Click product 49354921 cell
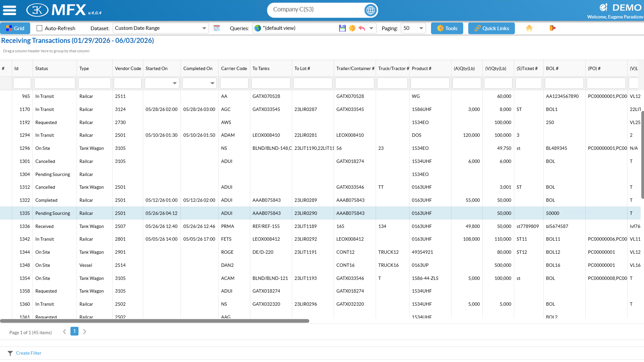Viewport: 644px width, 362px height. click(x=422, y=252)
